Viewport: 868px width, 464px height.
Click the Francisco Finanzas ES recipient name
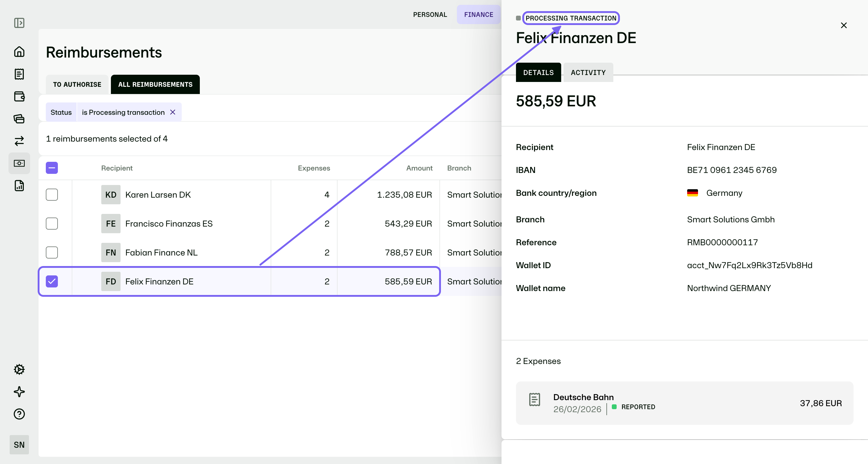click(x=169, y=223)
